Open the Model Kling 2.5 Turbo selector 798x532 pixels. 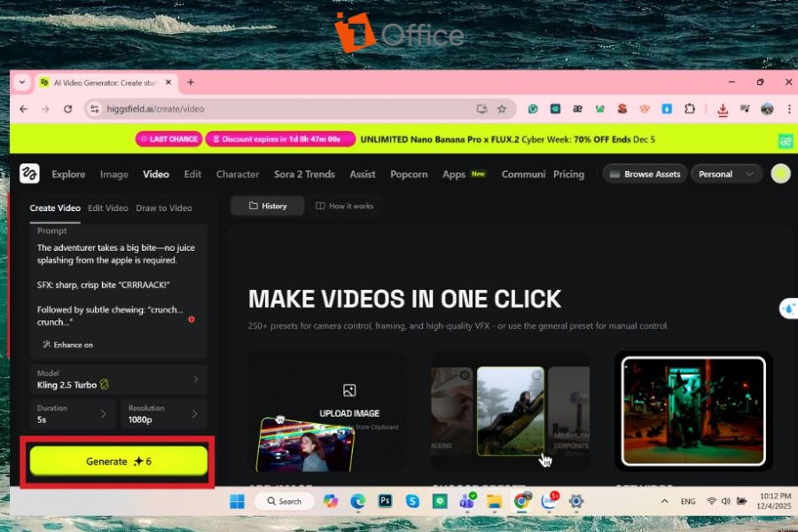coord(119,379)
